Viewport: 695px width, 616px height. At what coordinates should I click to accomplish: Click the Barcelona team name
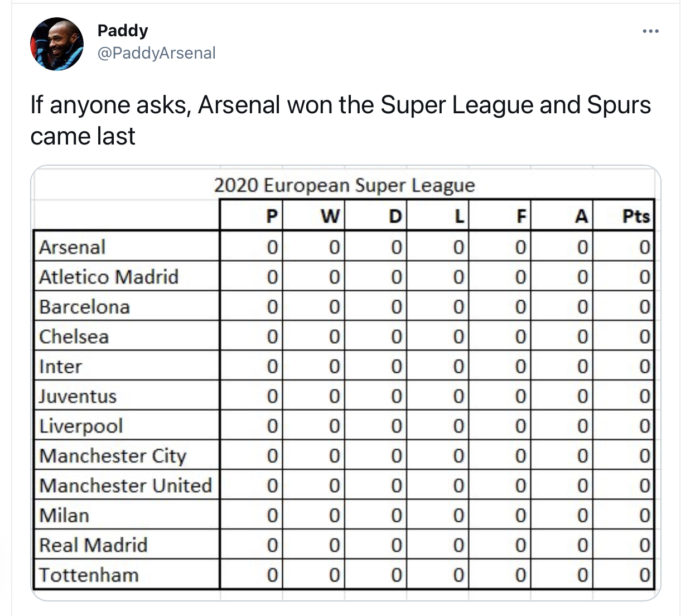pos(84,307)
